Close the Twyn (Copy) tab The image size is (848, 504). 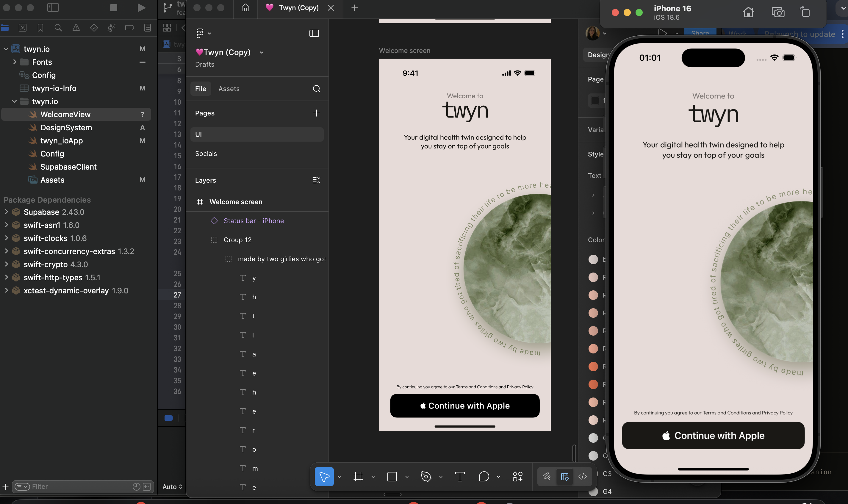tap(331, 8)
